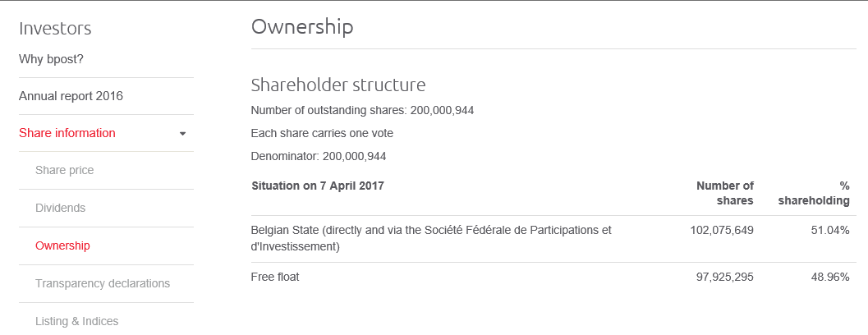
Task: Select Share price in sidebar
Action: click(64, 170)
